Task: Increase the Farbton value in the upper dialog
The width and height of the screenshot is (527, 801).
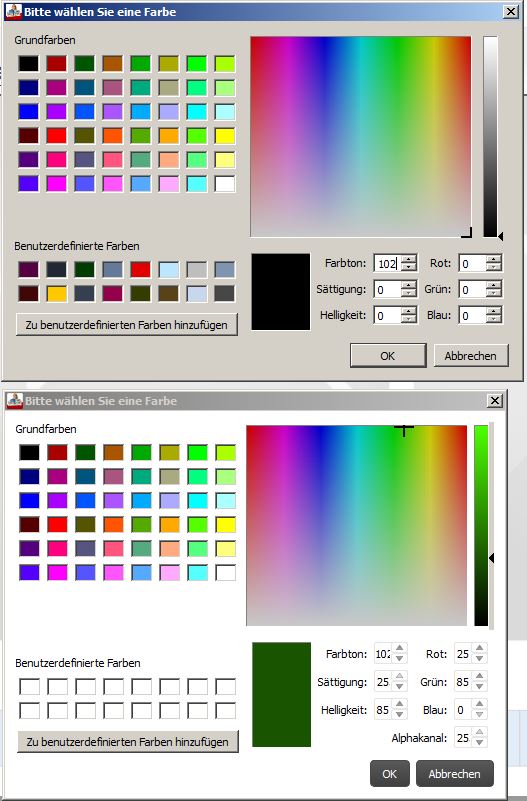Action: [408, 259]
